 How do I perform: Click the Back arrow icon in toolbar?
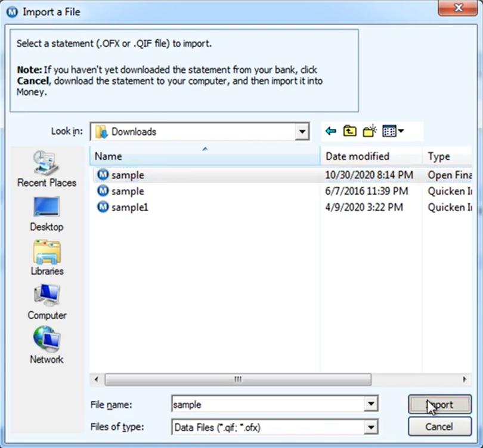tap(330, 131)
